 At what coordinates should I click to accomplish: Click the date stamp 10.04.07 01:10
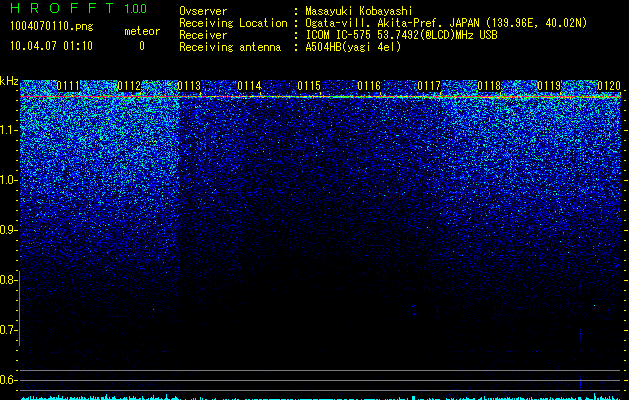[51, 46]
